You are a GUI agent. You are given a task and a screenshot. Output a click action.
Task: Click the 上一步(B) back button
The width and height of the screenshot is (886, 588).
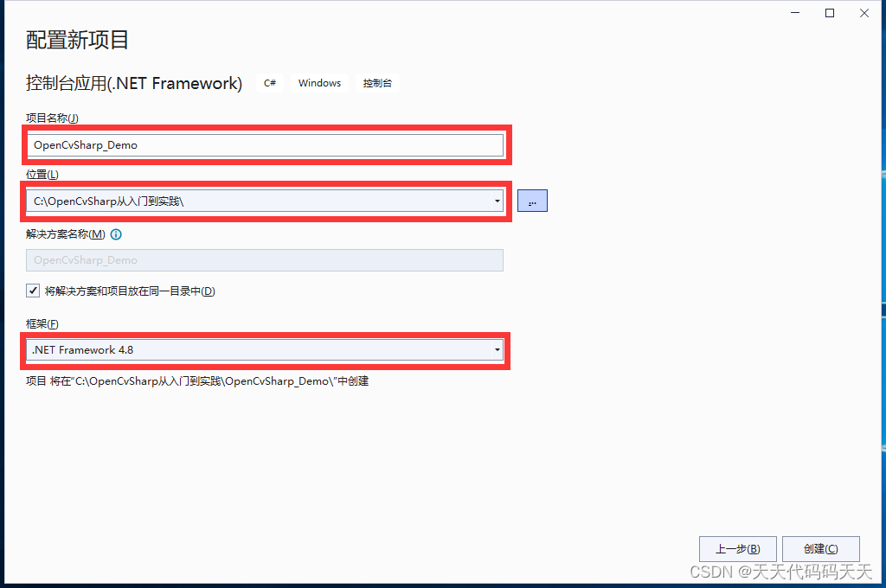(738, 549)
